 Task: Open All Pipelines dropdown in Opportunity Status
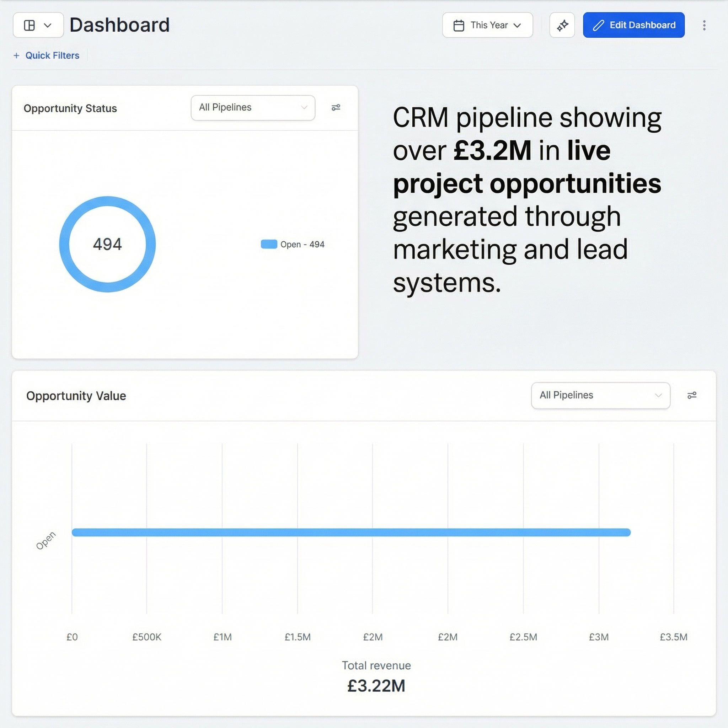253,108
